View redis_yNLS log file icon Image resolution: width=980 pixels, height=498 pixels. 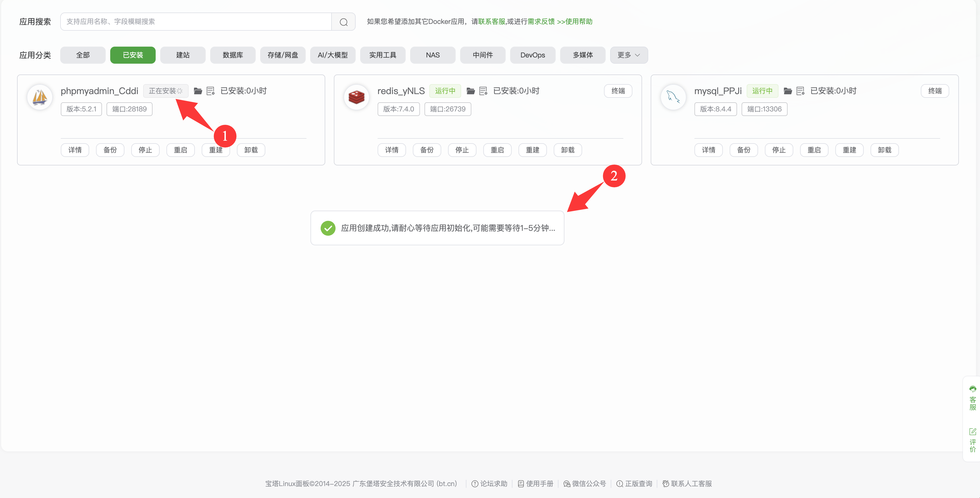tap(483, 91)
